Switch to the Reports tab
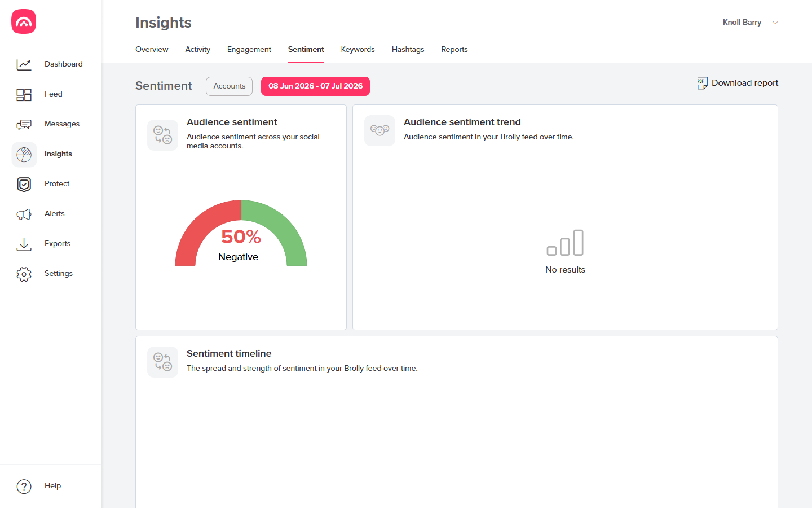 point(454,50)
